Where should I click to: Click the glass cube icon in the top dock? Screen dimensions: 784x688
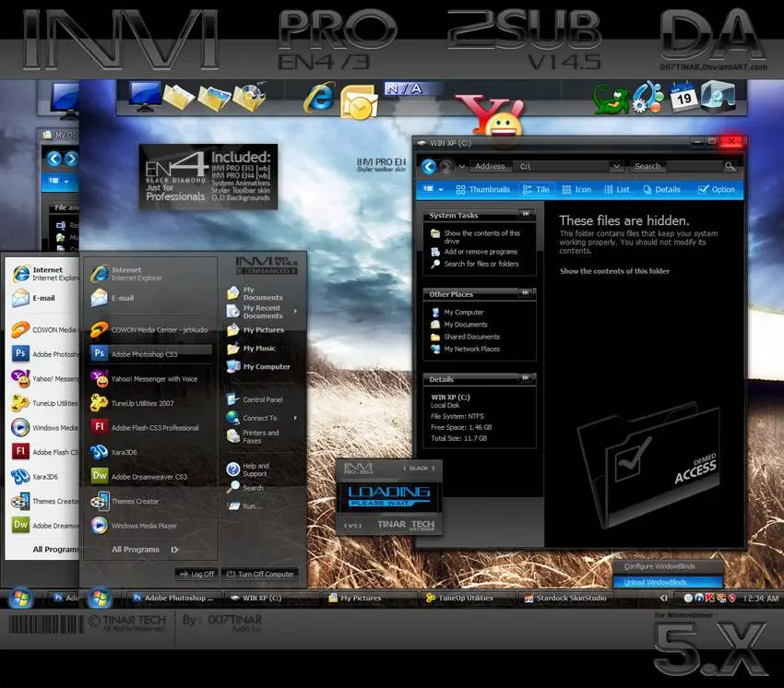point(718,97)
